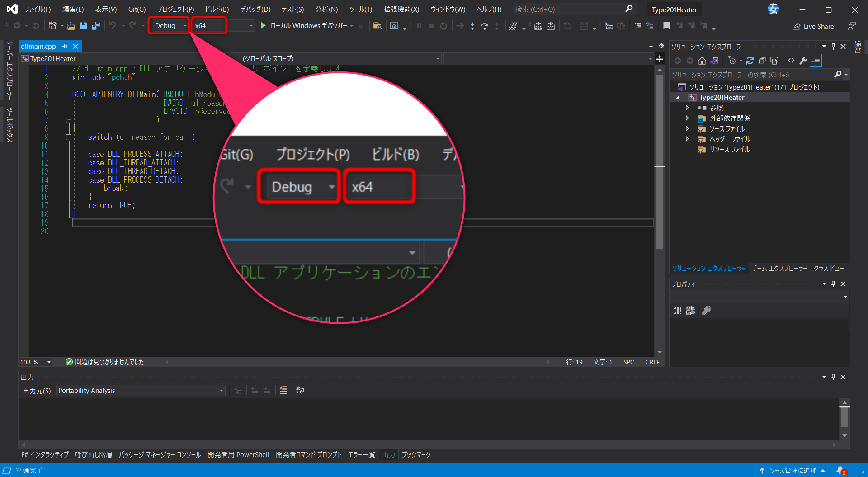Toggle auto-hide pin on Properties panel
Viewport: 868px width, 477px height.
833,284
